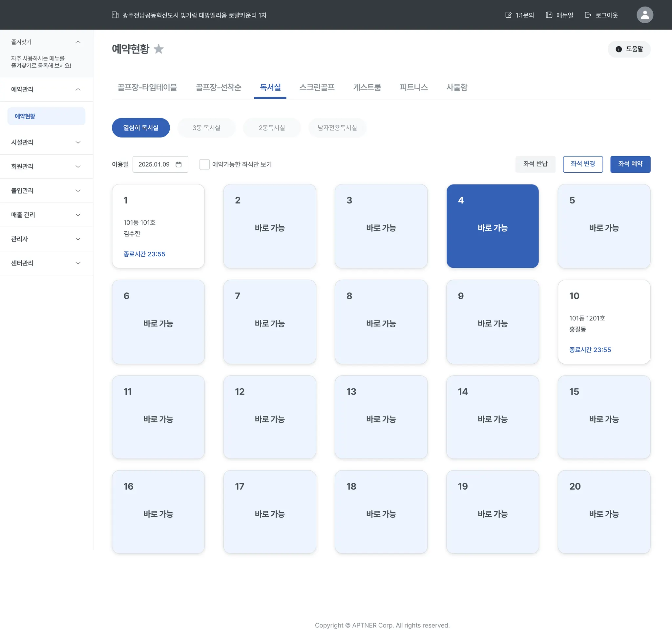Switch to 남자전용독서실 room toggle
672x641 pixels.
(337, 128)
